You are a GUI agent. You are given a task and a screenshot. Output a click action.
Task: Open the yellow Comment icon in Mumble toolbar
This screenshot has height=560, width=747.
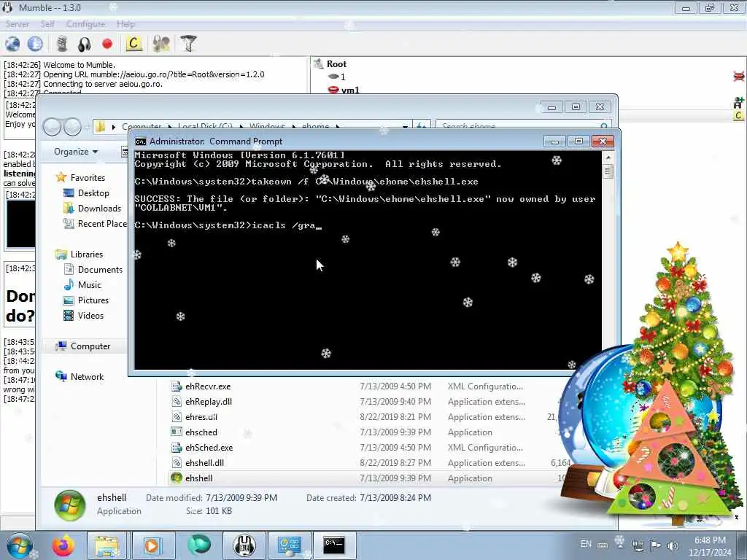click(134, 44)
